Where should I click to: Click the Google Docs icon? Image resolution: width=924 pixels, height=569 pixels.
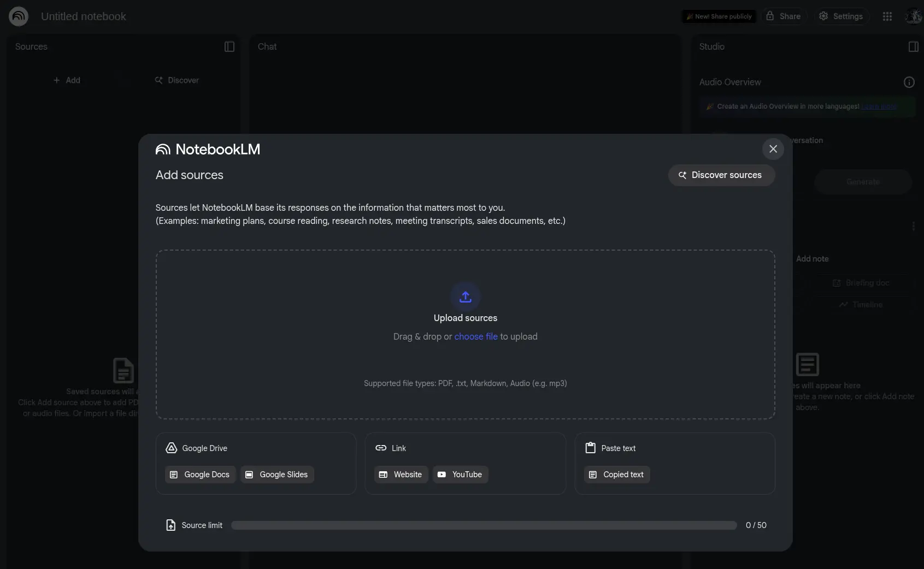tap(174, 475)
